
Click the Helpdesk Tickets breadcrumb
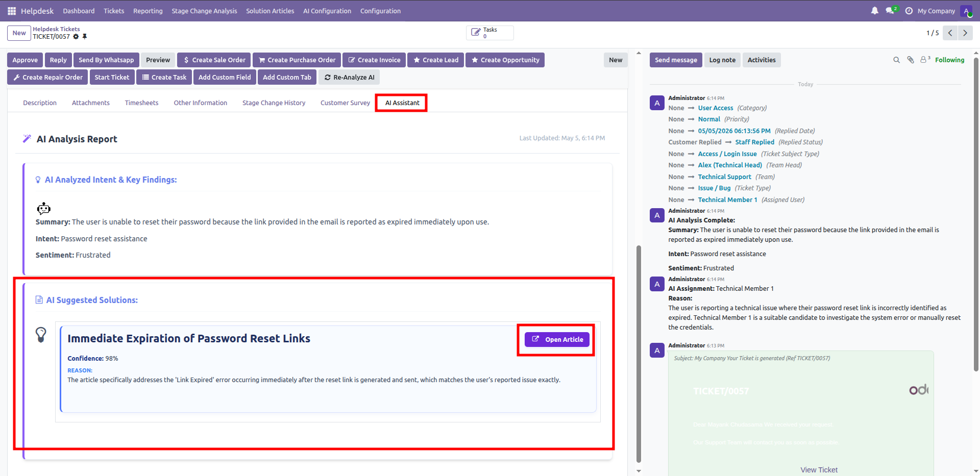click(x=56, y=29)
